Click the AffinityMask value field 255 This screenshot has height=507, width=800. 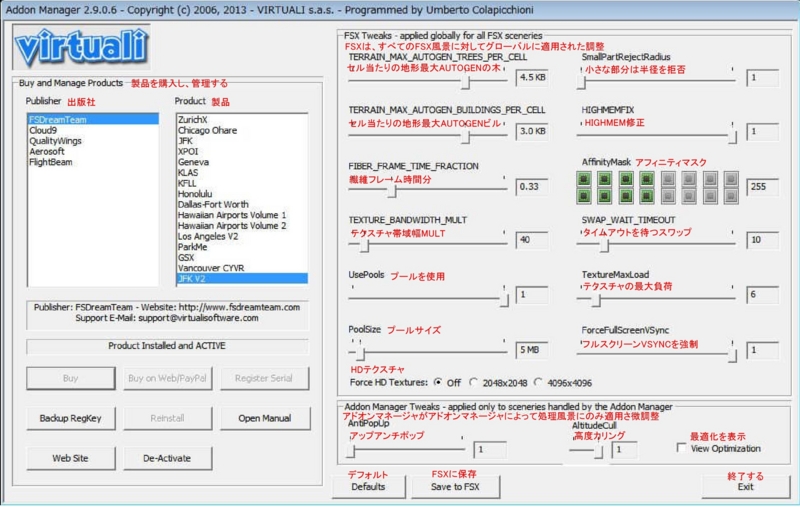point(762,187)
